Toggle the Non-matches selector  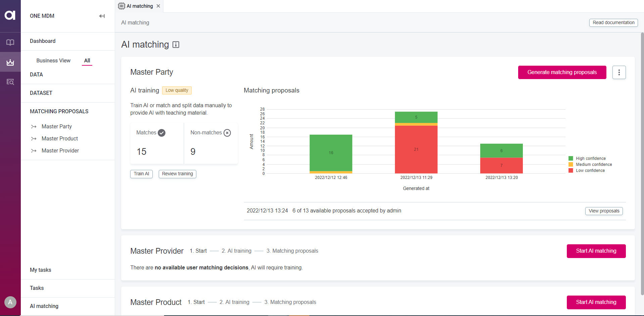(x=227, y=133)
